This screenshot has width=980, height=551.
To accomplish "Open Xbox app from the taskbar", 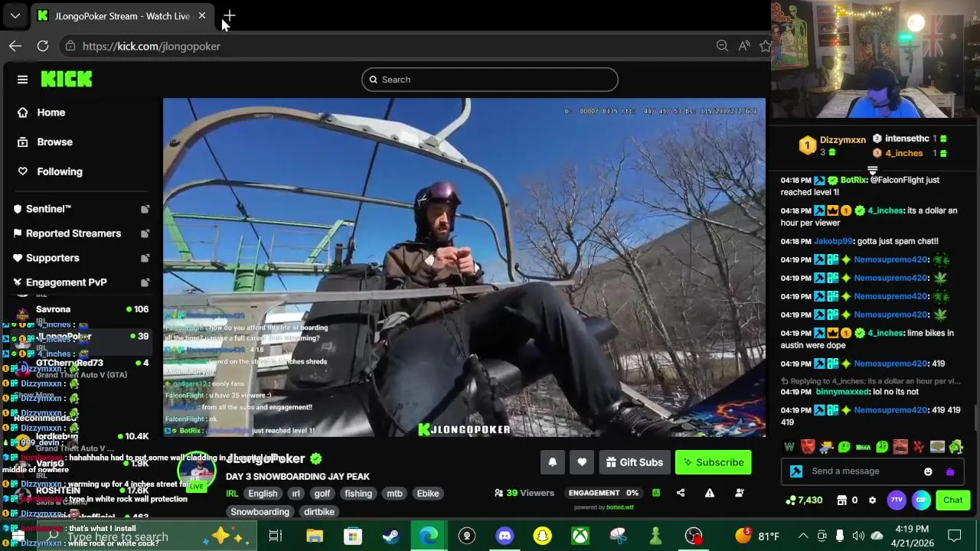I will click(x=580, y=536).
